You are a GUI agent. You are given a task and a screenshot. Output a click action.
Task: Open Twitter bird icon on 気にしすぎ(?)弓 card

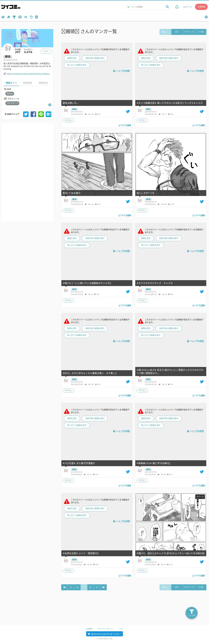pyautogui.click(x=202, y=202)
